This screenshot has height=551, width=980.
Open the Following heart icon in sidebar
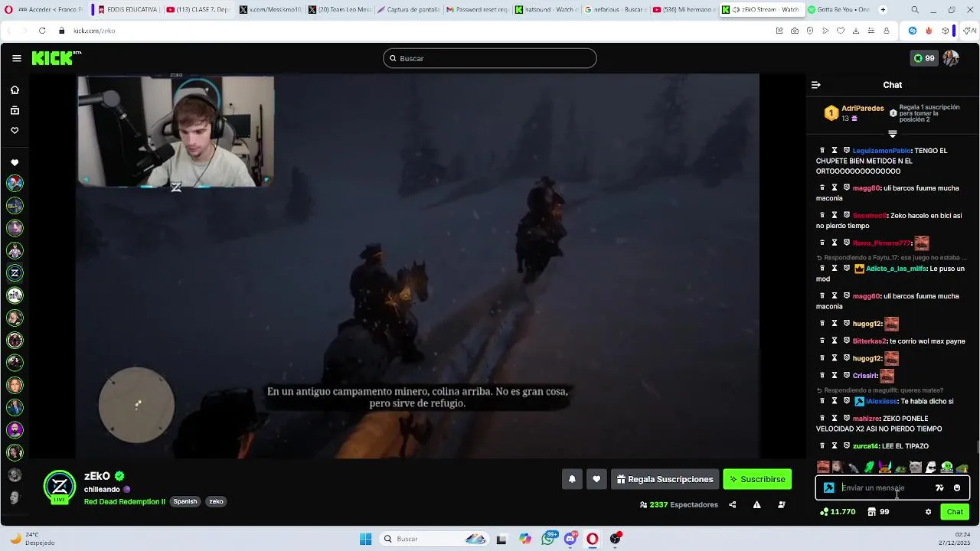click(15, 131)
